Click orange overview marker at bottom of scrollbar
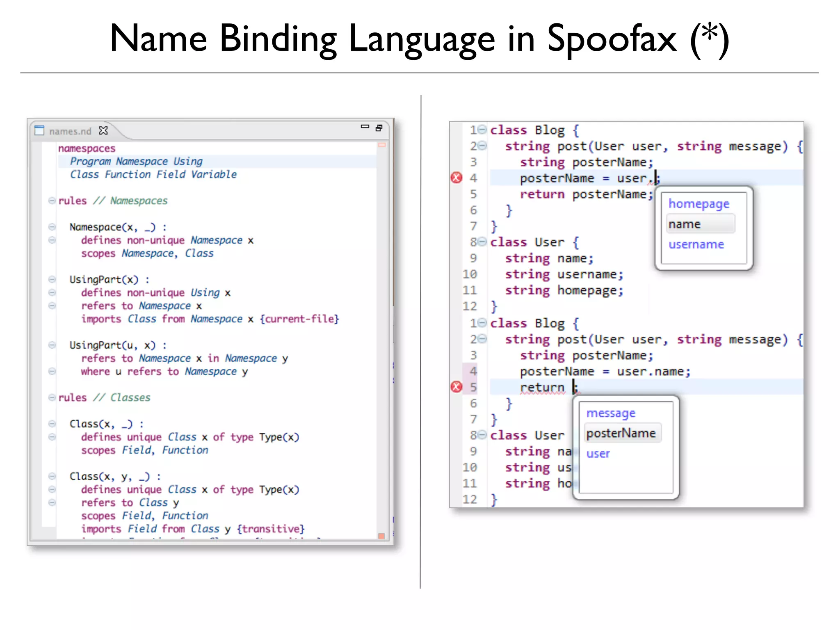 click(381, 536)
